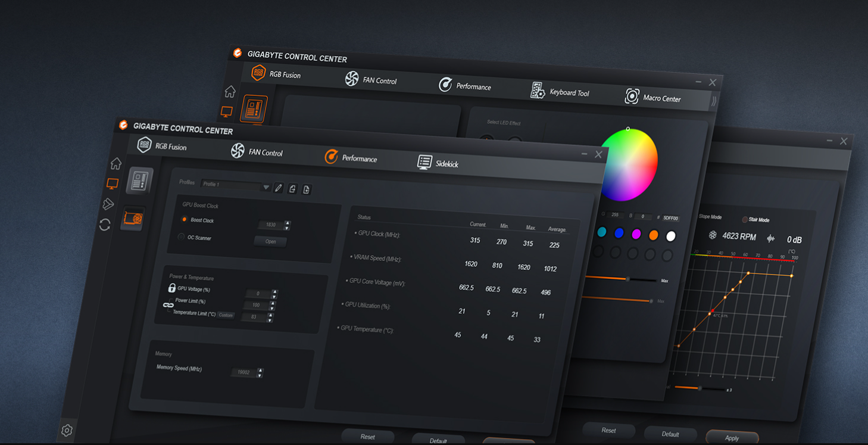Pick the orange color swatch
This screenshot has width=868, height=445.
[654, 235]
